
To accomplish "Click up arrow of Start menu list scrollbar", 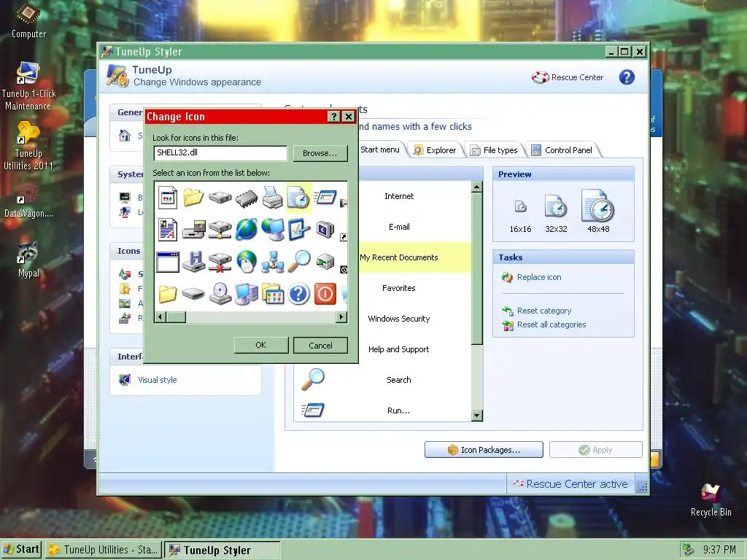I will click(x=476, y=187).
